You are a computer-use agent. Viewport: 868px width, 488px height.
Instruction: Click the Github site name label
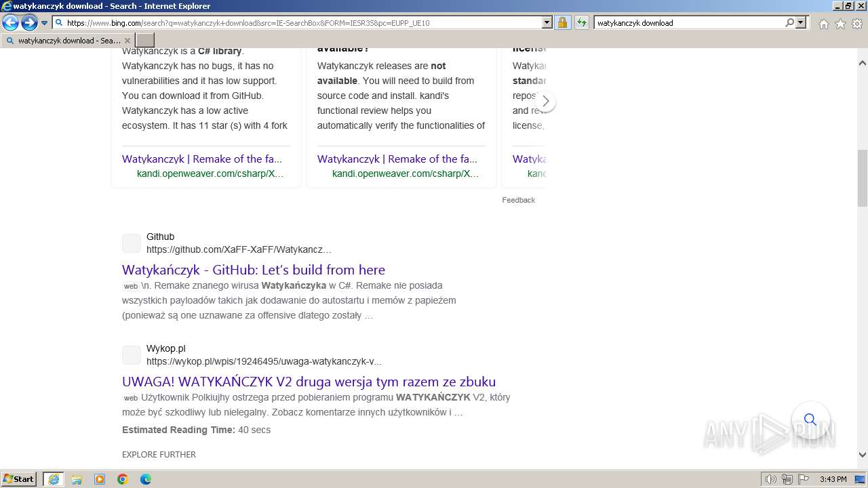pyautogui.click(x=160, y=237)
